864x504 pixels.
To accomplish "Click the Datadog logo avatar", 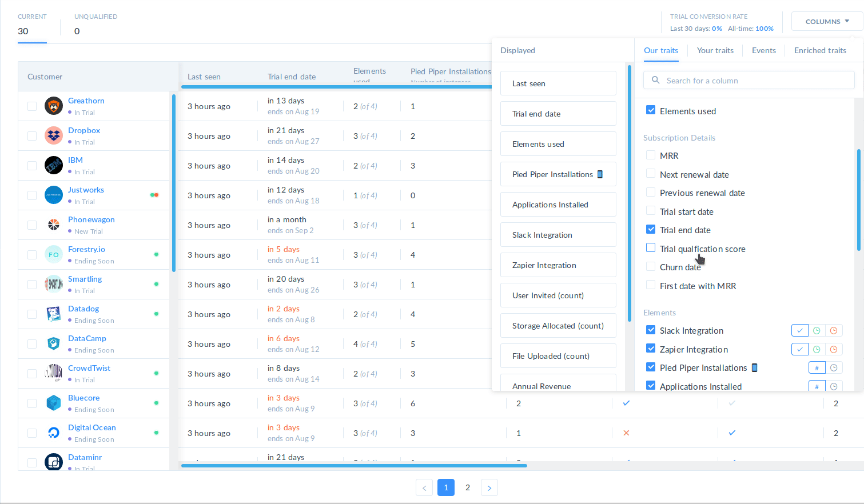I will point(54,314).
